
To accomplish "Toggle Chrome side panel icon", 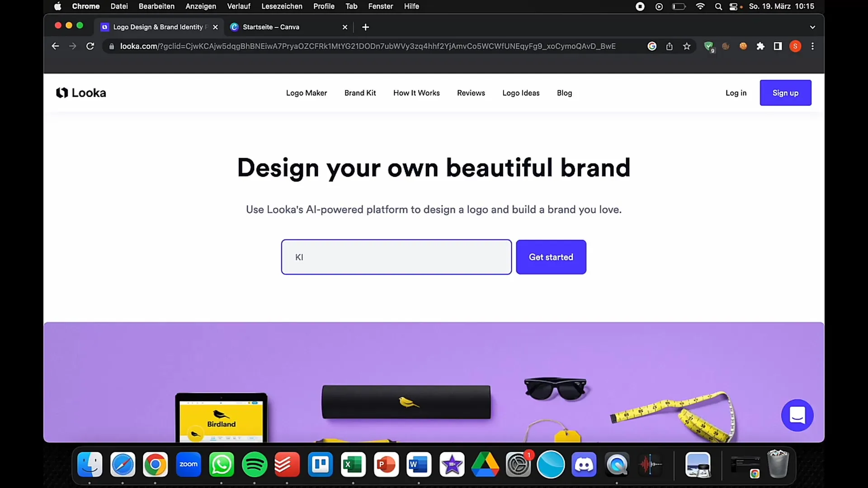I will 778,46.
